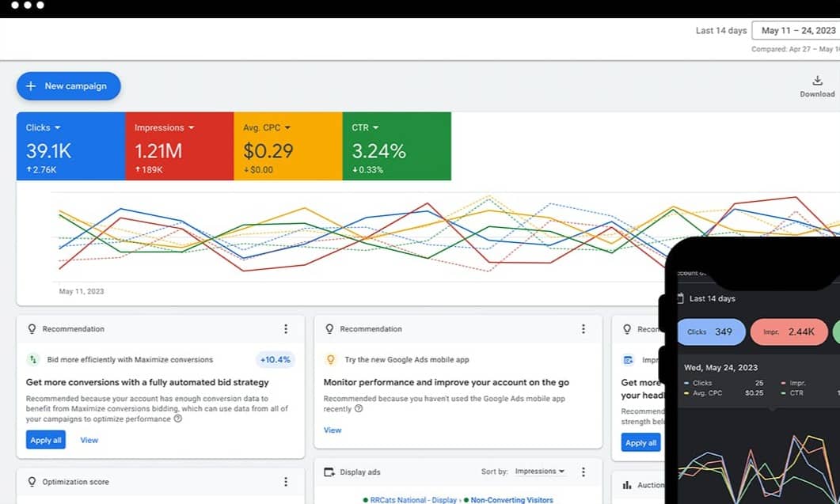Open the Avg. CPC metric dropdown
This screenshot has height=504, width=840.
[266, 127]
